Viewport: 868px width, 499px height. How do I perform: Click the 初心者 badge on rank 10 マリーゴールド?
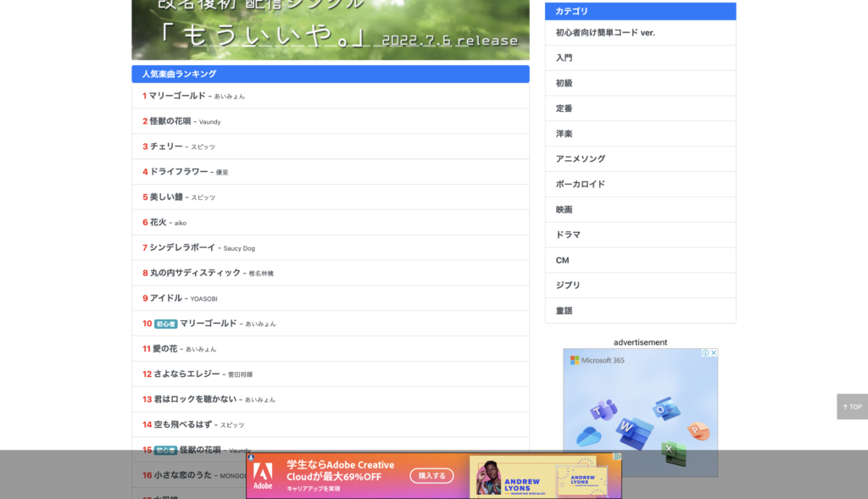[165, 324]
